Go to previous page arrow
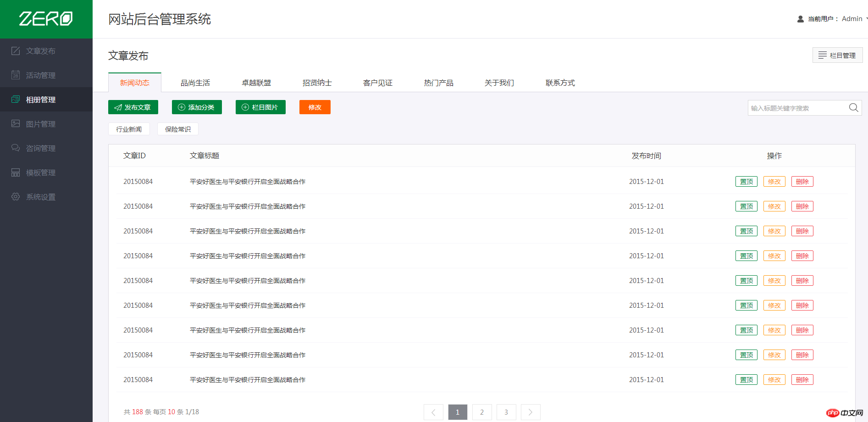The image size is (868, 422). point(433,412)
